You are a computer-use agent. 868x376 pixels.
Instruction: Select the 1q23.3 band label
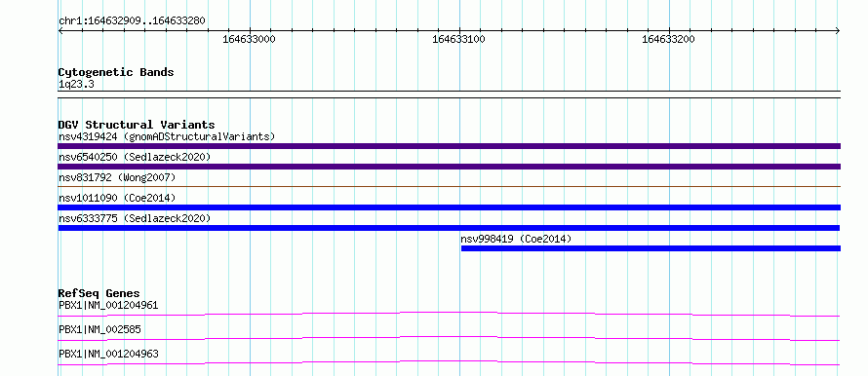point(75,84)
